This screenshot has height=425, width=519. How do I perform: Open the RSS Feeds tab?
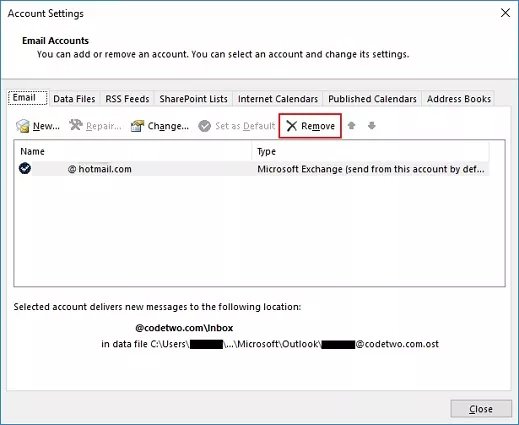127,99
